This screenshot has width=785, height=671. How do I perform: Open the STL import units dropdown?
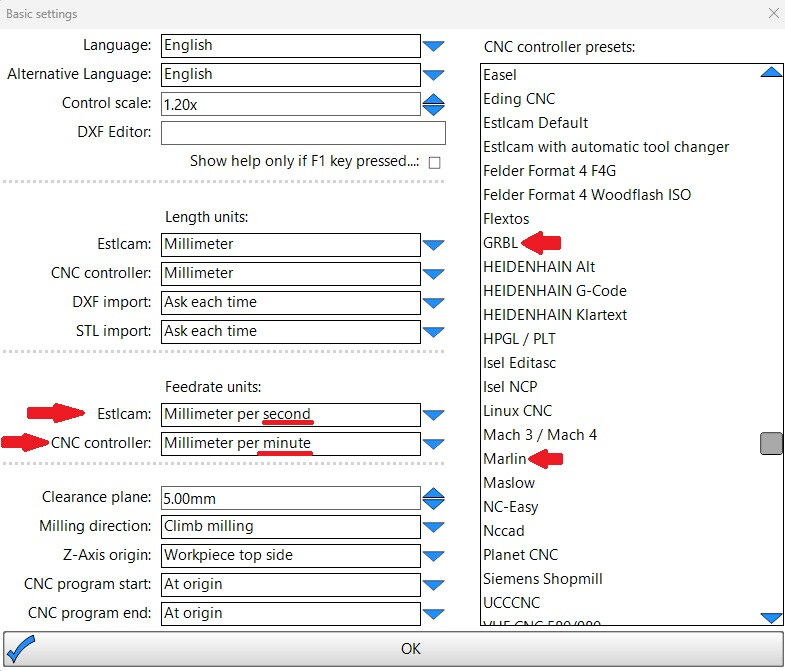(x=433, y=332)
